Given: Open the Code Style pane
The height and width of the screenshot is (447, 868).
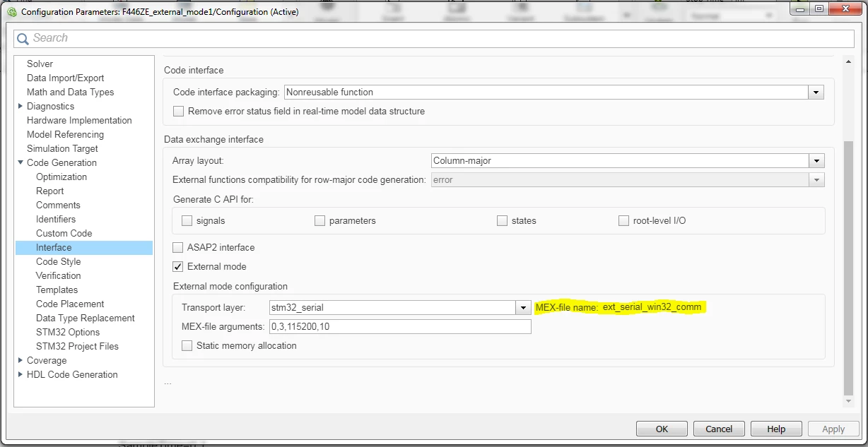Looking at the screenshot, I should (58, 261).
